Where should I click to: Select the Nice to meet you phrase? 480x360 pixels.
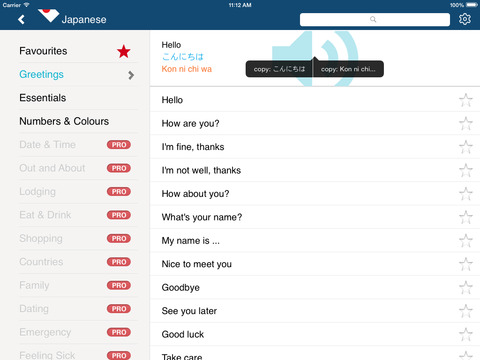[196, 264]
